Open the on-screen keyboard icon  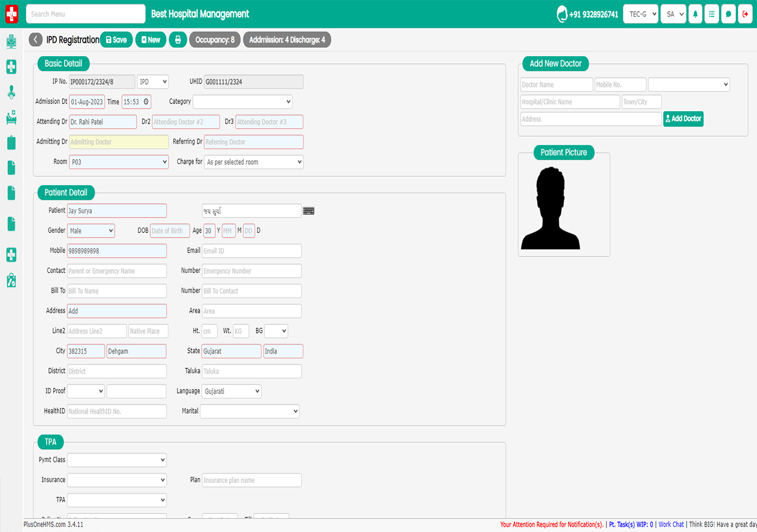(x=309, y=210)
